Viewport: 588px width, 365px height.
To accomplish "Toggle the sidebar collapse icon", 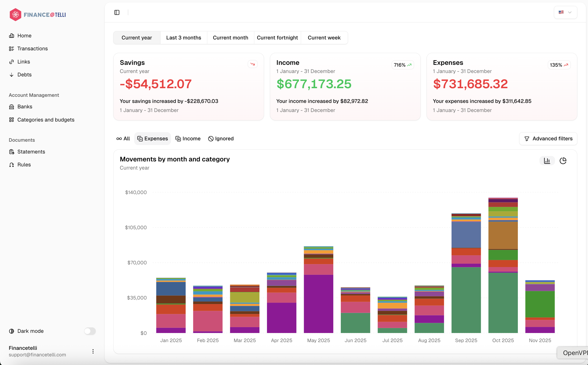I will click(x=117, y=12).
